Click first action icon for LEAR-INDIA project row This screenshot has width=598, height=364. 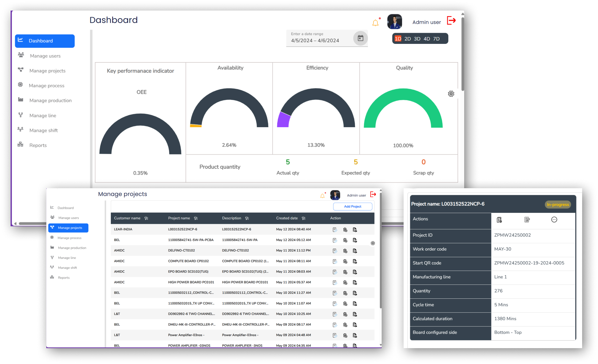point(335,230)
